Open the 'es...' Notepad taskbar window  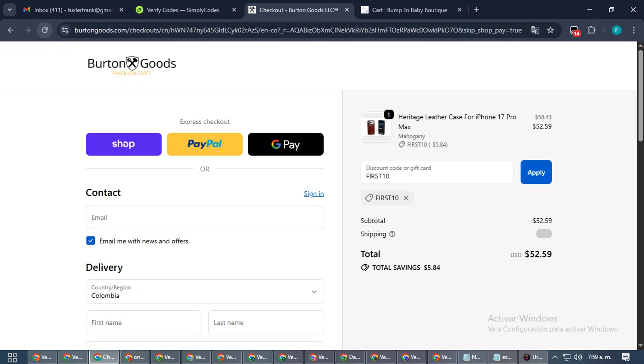coord(502,357)
